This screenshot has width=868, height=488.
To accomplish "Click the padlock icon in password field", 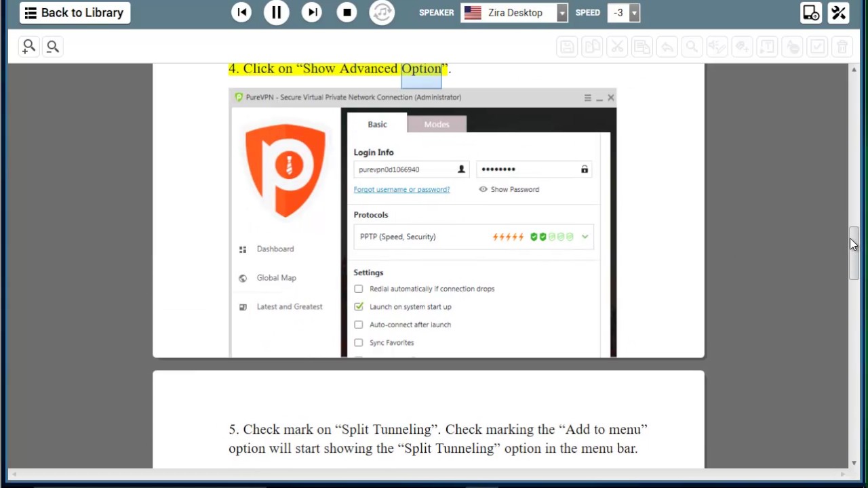I will [585, 169].
